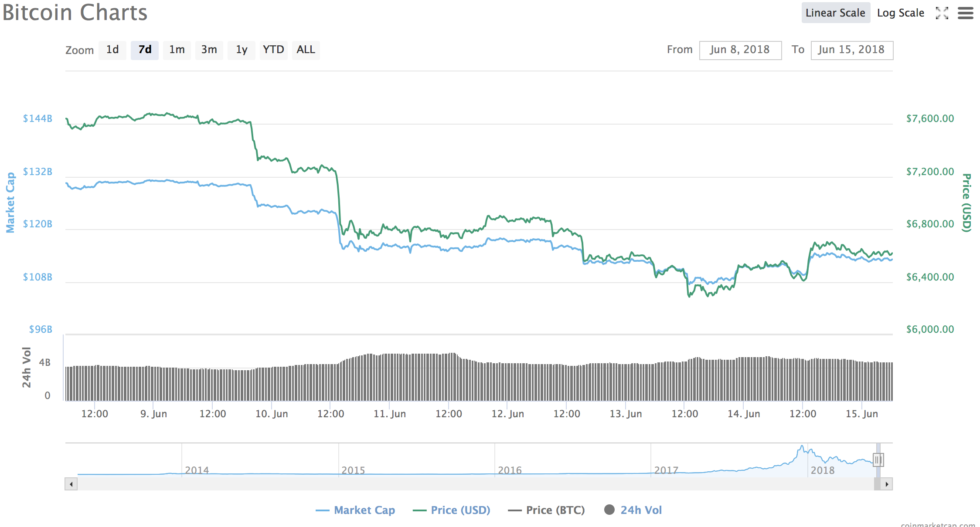The image size is (980, 527).
Task: Select YTD zoom range
Action: (x=274, y=50)
